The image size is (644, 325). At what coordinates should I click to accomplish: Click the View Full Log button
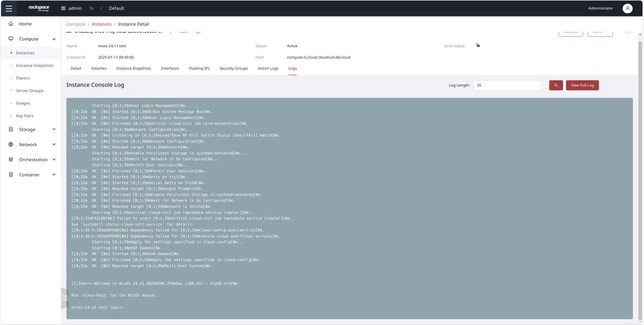pyautogui.click(x=582, y=85)
